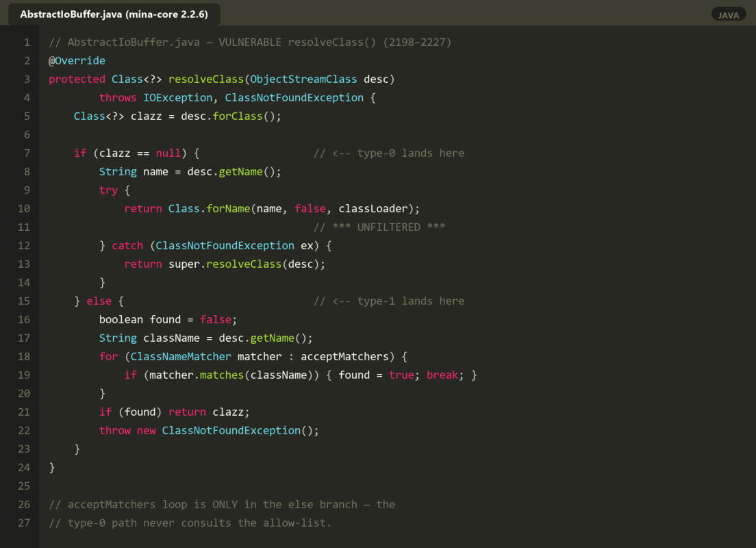This screenshot has height=548, width=756.
Task: Click 'IOException' in the throws clause
Action: pos(177,98)
